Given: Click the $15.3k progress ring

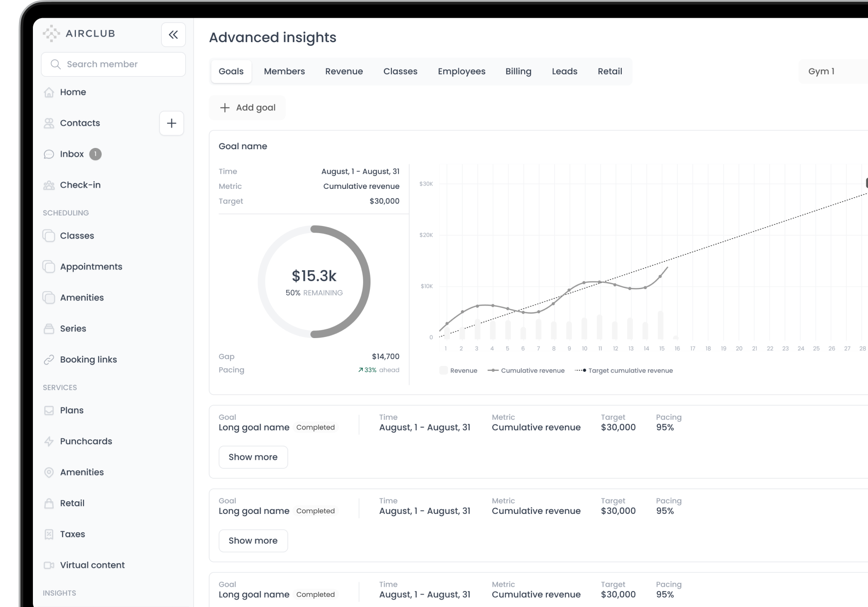Looking at the screenshot, I should [314, 282].
